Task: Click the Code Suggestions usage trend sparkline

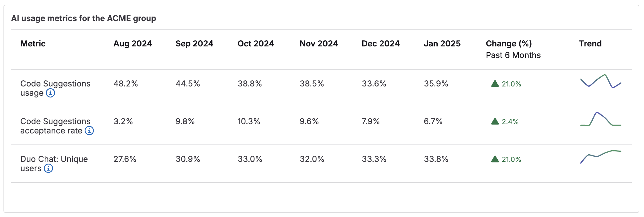Action: pos(601,82)
